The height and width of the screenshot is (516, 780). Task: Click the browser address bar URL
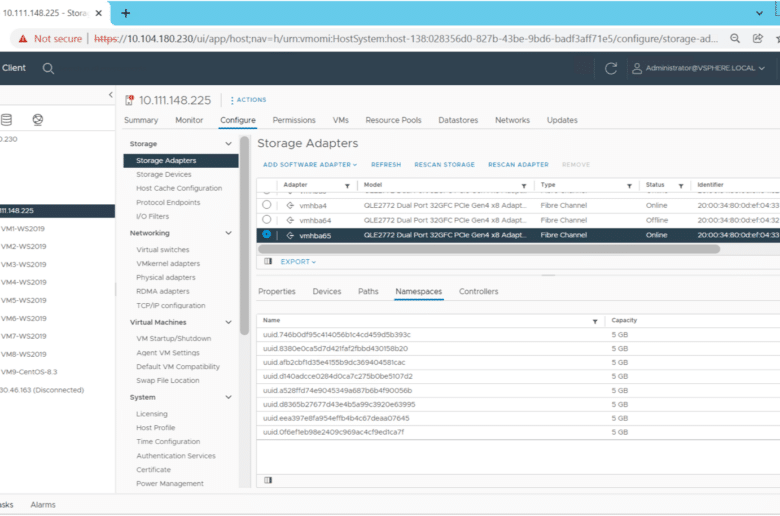[406, 39]
